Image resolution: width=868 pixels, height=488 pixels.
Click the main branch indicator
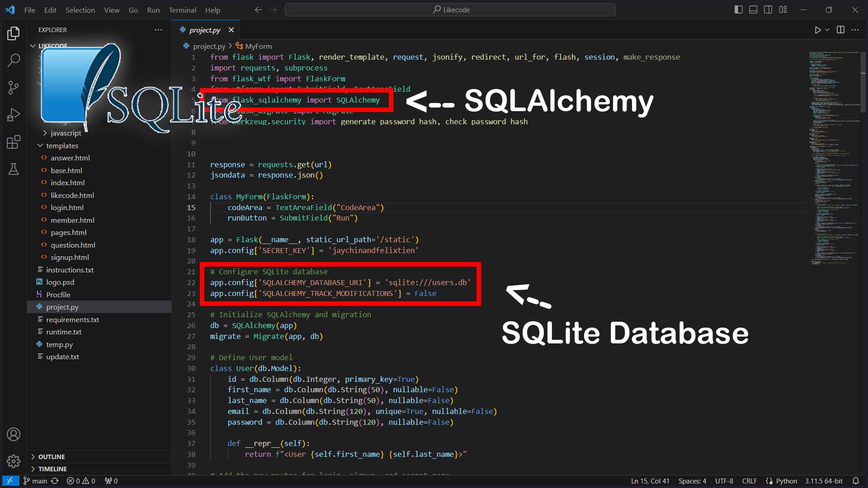pyautogui.click(x=35, y=481)
